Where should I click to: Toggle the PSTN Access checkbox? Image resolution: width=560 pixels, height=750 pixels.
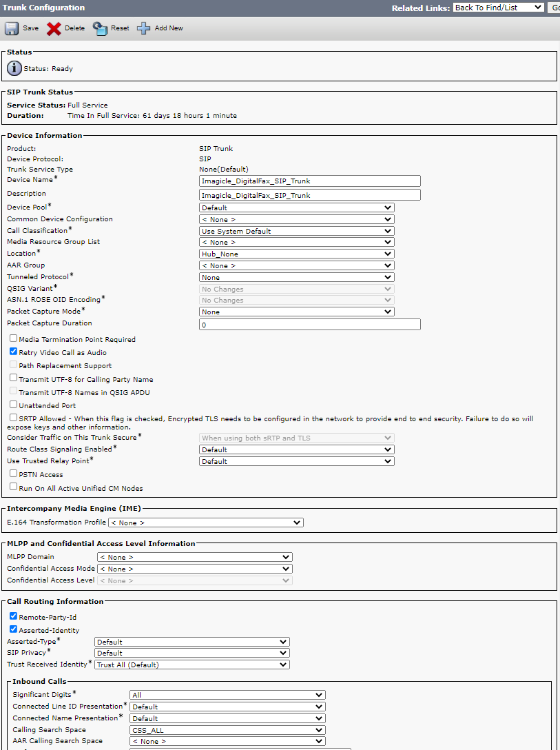13,474
